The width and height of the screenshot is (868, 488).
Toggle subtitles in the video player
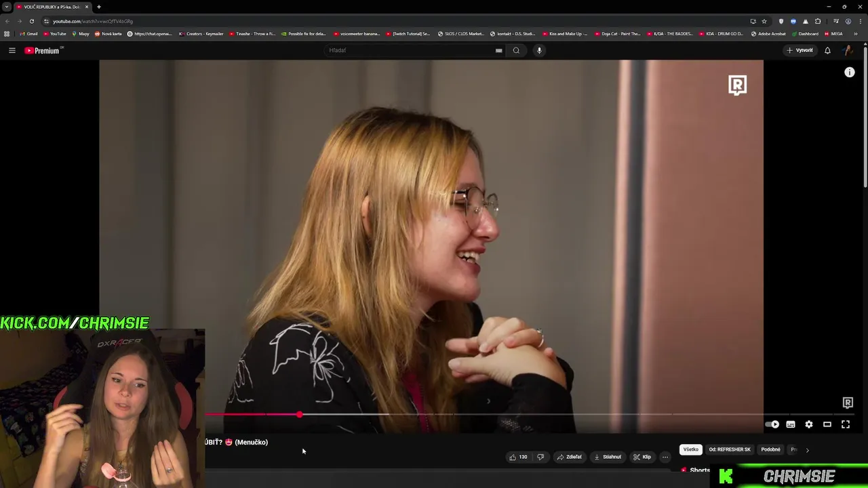791,424
